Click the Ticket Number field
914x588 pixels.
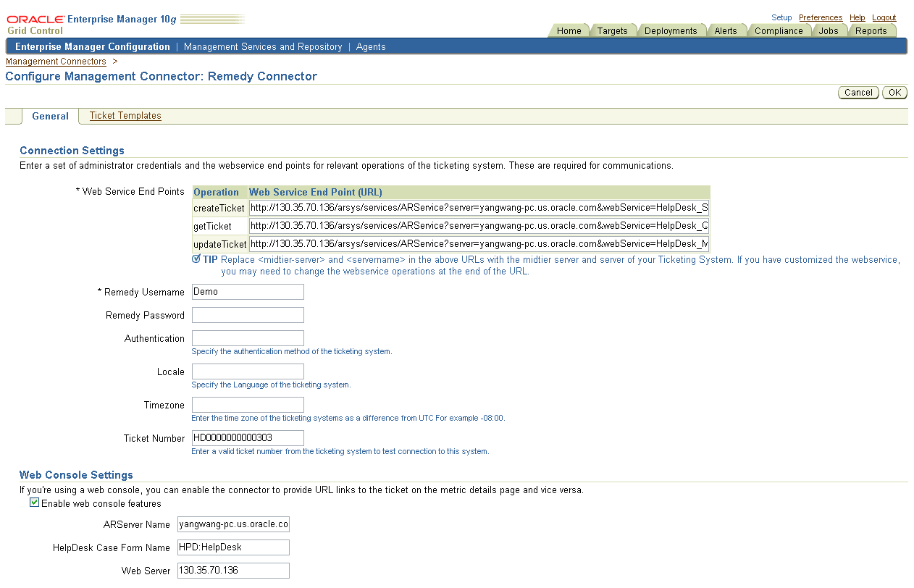pos(248,438)
